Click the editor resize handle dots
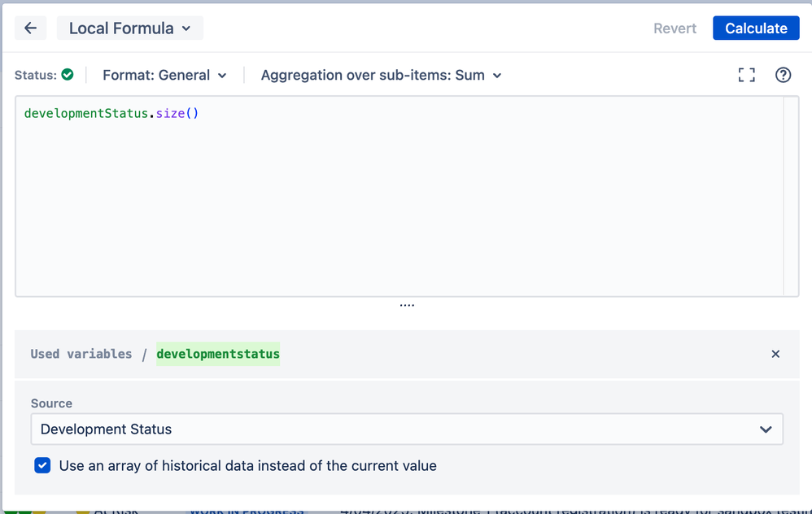Screen dimensions: 812x514 coord(407,306)
